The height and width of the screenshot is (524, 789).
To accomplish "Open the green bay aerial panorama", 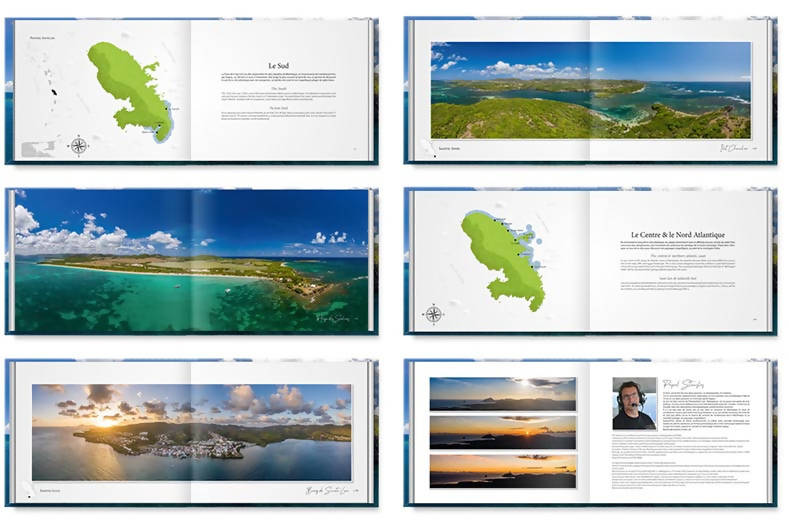I will tap(590, 90).
